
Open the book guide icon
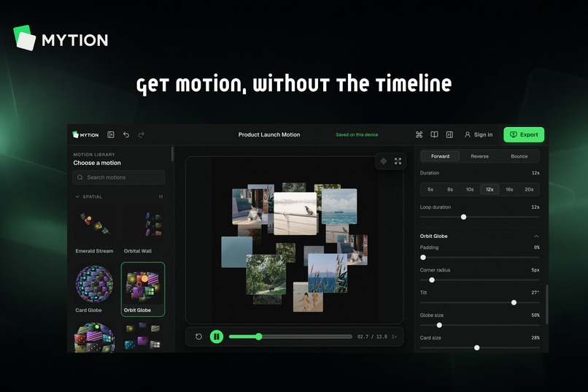[x=434, y=134]
